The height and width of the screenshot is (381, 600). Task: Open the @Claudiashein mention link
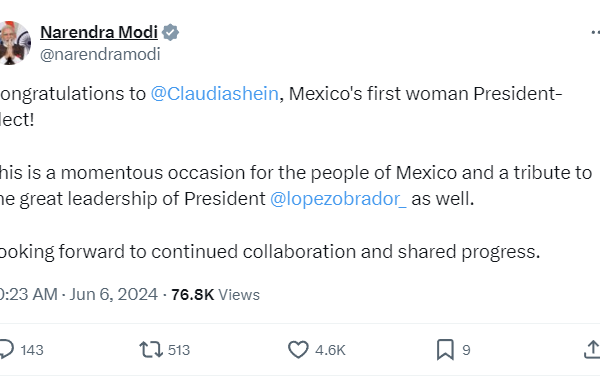(214, 94)
